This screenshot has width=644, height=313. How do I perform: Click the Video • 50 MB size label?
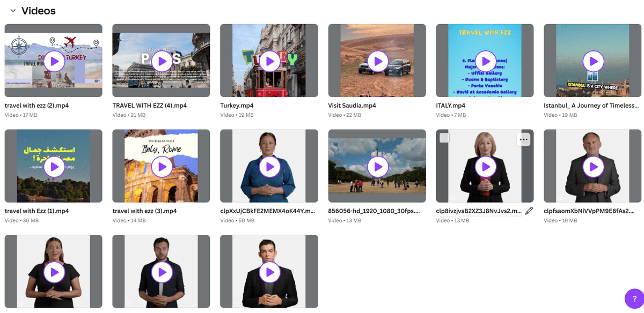click(x=237, y=221)
